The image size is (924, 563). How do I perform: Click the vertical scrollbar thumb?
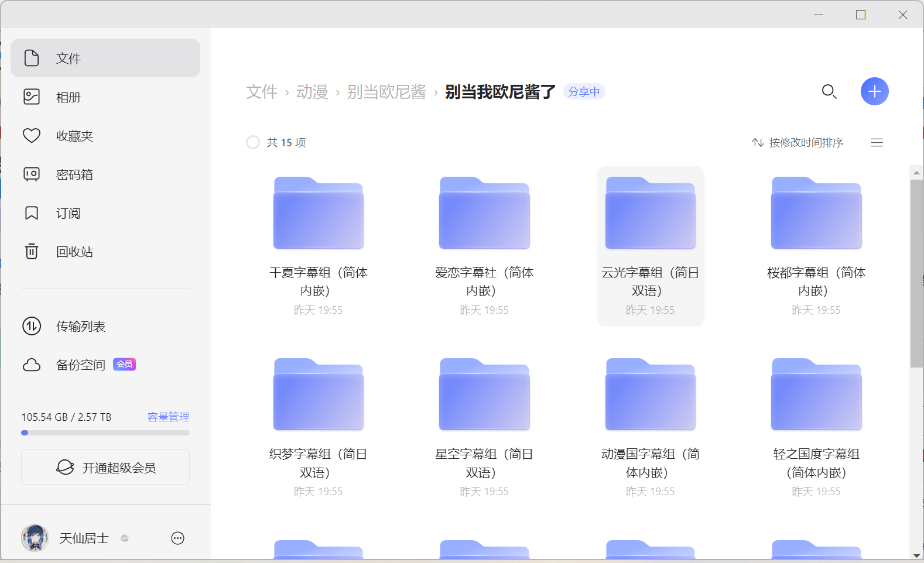[916, 273]
